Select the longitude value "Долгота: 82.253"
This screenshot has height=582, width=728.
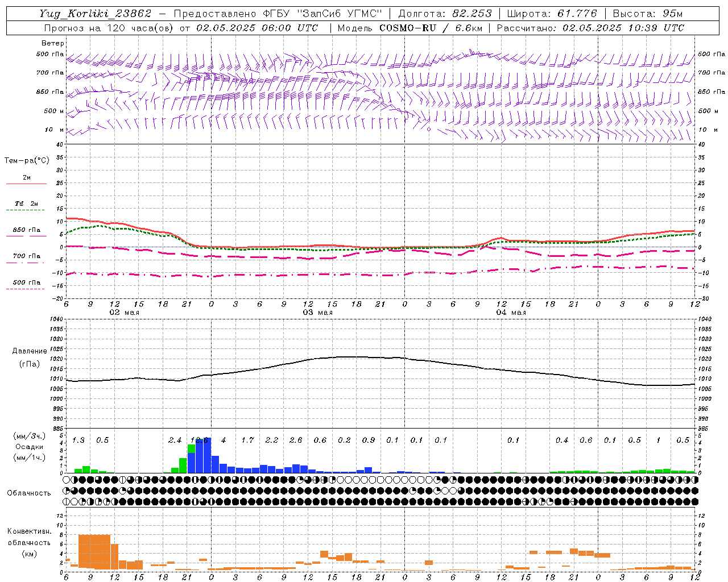tap(445, 14)
